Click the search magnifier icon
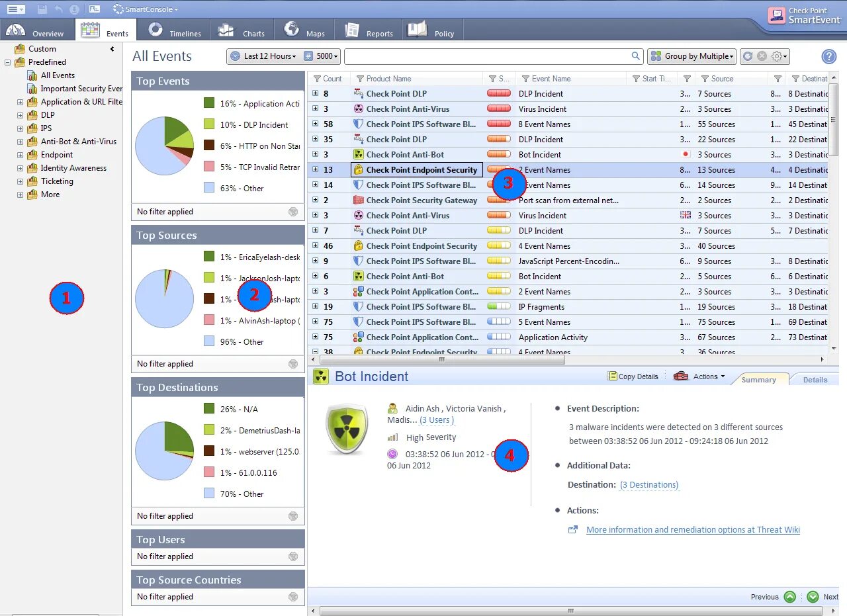Image resolution: width=847 pixels, height=616 pixels. click(x=635, y=56)
